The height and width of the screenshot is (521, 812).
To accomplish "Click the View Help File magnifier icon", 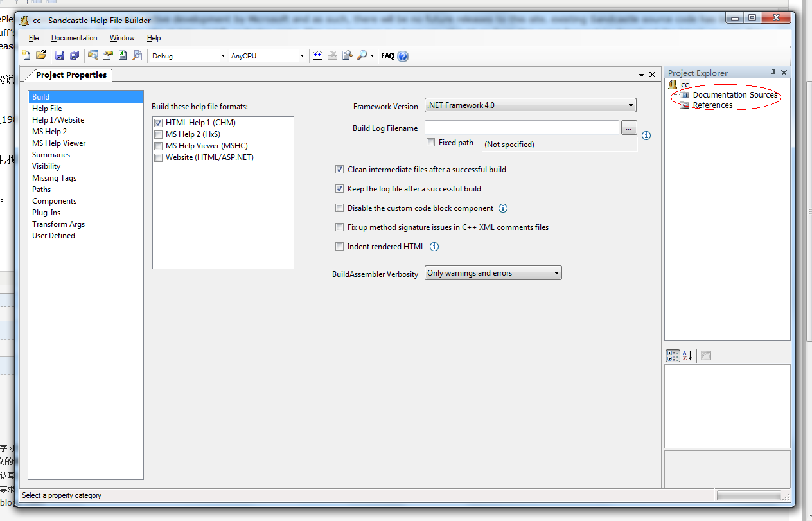I will 362,56.
